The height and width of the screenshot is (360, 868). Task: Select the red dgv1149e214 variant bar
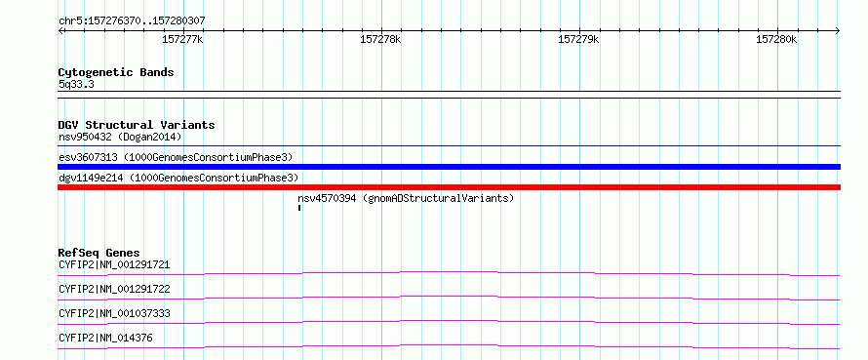click(449, 187)
